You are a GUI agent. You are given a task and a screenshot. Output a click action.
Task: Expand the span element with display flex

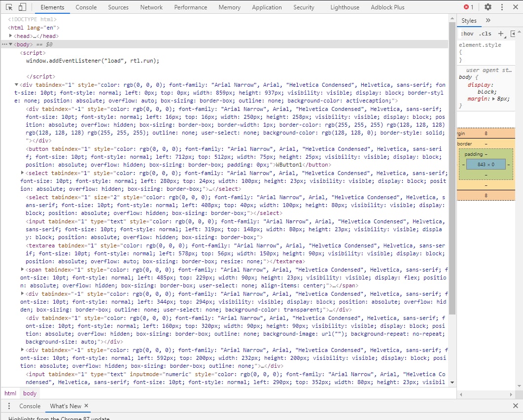coord(22,269)
